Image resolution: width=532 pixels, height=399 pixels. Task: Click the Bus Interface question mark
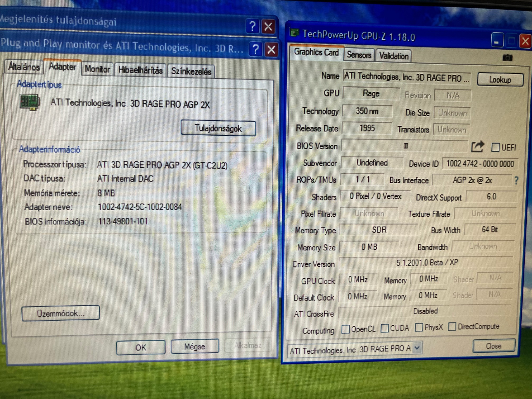pyautogui.click(x=516, y=180)
